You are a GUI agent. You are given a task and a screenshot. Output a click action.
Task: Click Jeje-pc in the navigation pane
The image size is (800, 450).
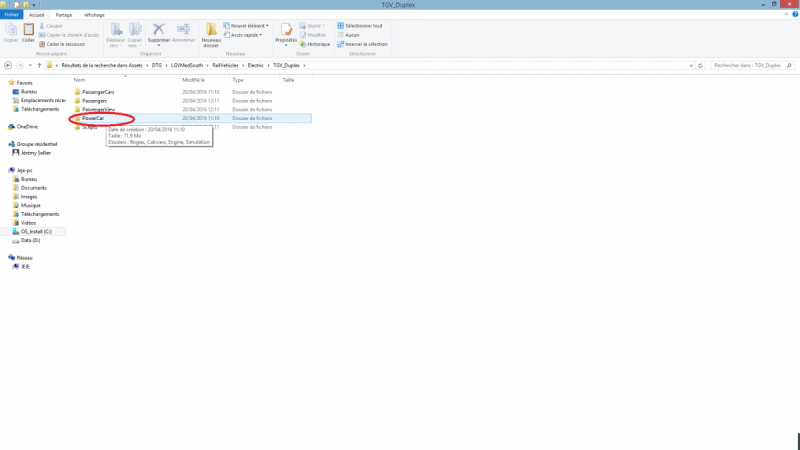click(x=24, y=170)
